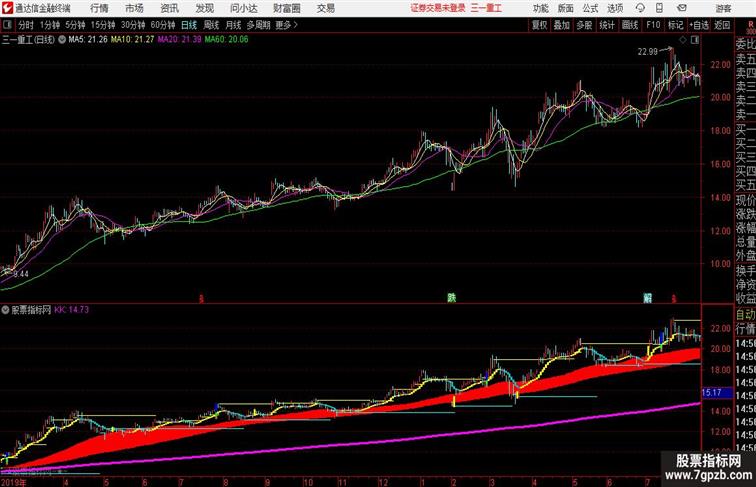This screenshot has height=487, width=756.
Task: Expand the 股票指标网 sub-chart settings arrow
Action: (5, 310)
